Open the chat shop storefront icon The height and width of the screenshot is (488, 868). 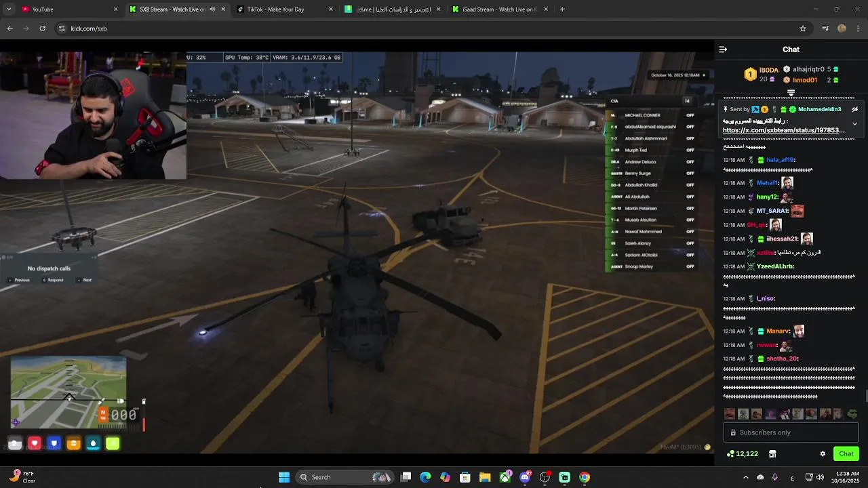pyautogui.click(x=772, y=454)
